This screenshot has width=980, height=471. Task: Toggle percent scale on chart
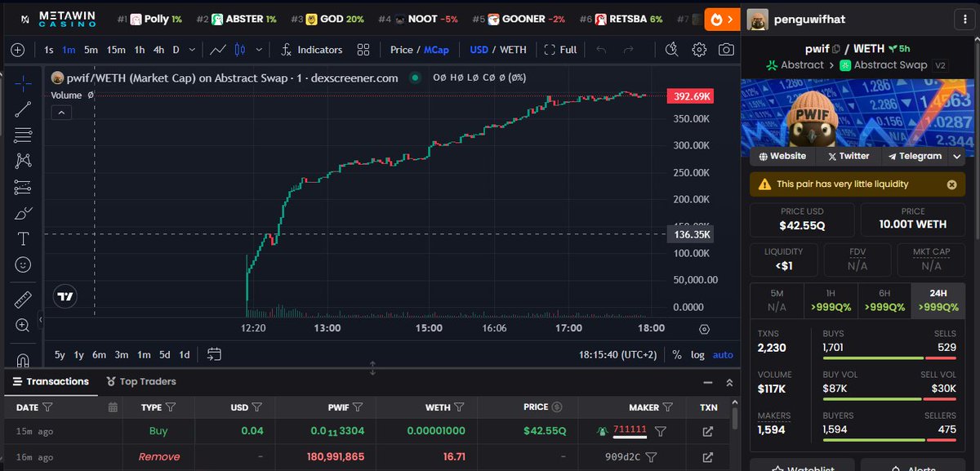tap(676, 354)
